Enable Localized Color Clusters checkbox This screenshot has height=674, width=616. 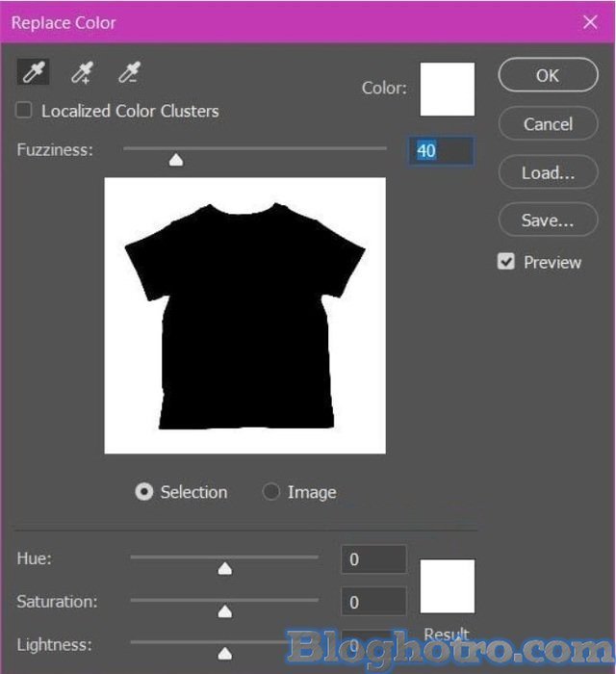point(24,110)
